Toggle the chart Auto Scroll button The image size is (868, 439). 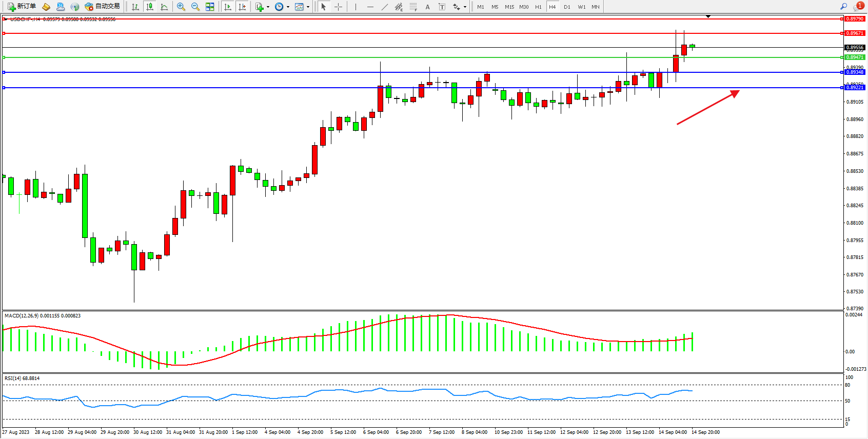click(x=228, y=7)
